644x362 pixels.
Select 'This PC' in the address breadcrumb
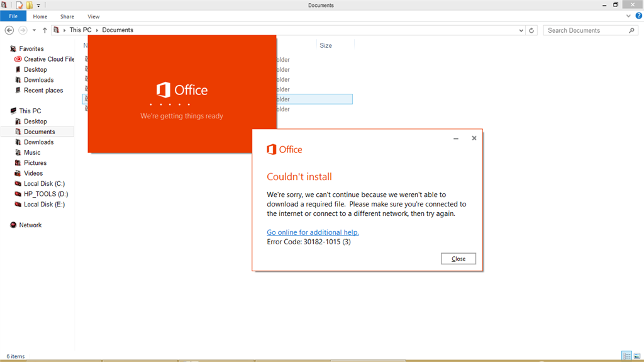coord(80,30)
